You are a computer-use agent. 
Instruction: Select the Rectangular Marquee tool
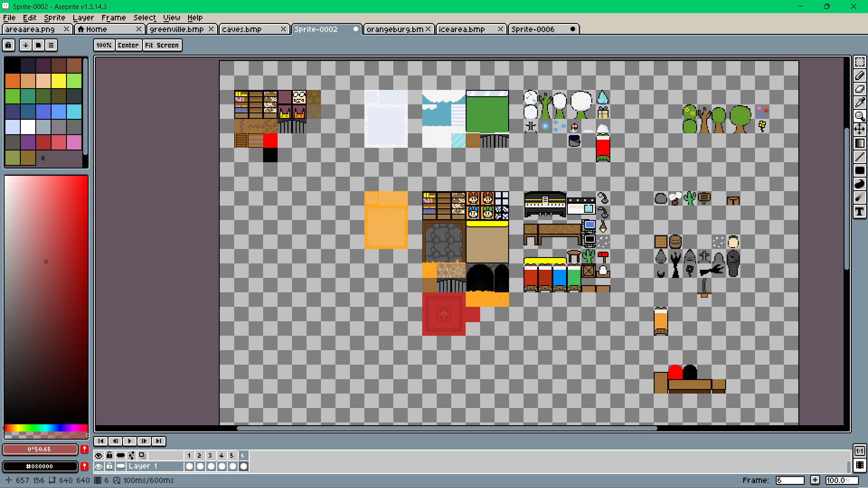coord(859,62)
